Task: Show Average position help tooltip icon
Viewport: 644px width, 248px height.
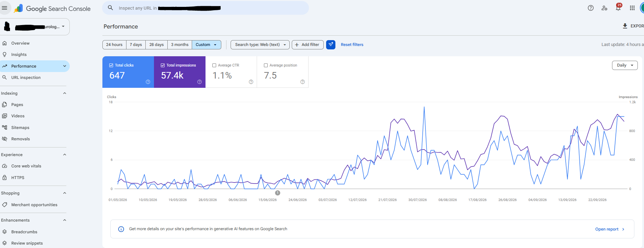Action: click(303, 82)
